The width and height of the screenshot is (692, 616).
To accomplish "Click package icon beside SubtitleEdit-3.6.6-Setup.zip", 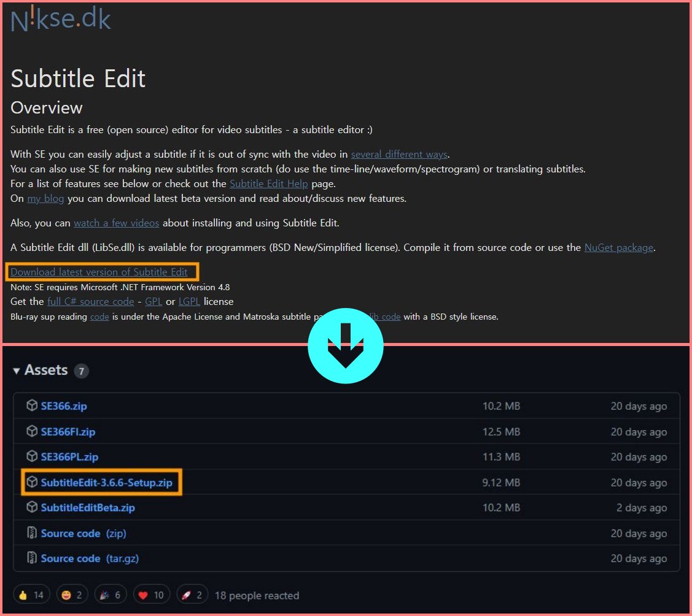I will 32,482.
